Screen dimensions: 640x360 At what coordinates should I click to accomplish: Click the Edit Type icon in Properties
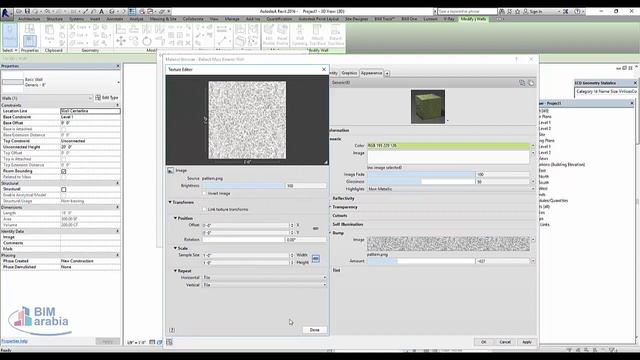(98, 98)
